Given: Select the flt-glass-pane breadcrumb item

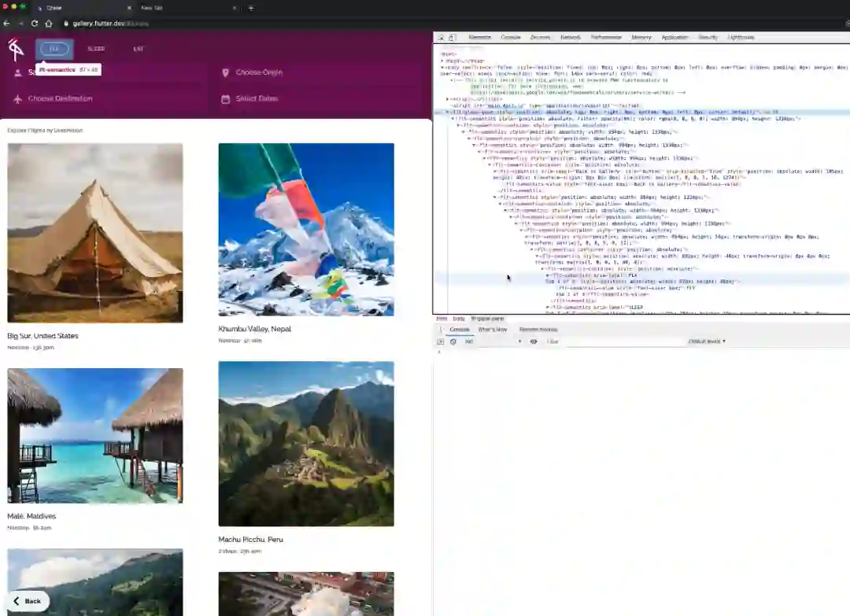Looking at the screenshot, I should tap(487, 319).
